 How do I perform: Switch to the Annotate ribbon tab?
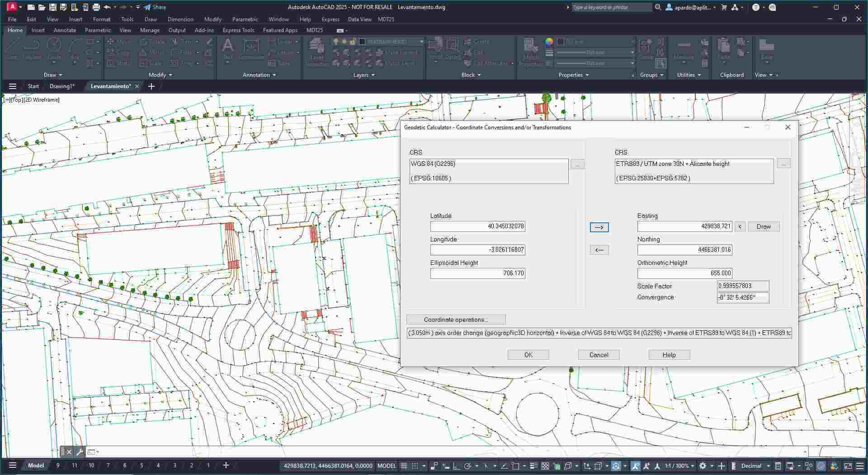[x=65, y=30]
